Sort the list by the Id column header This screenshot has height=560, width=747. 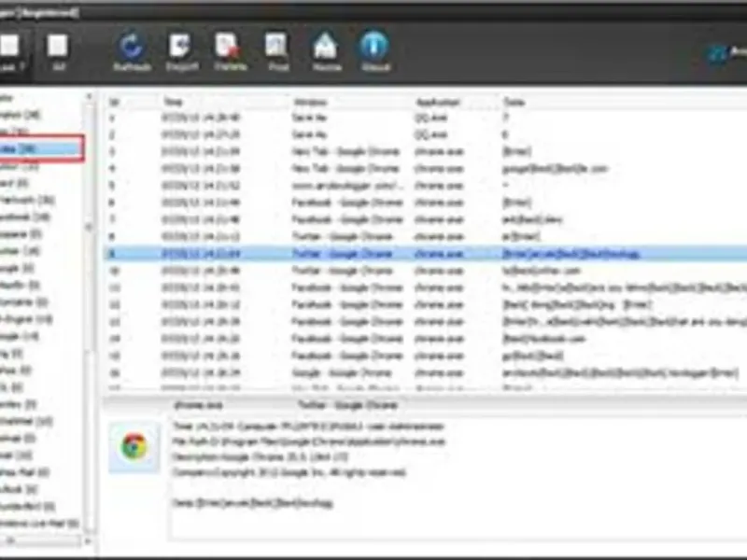[x=113, y=102]
